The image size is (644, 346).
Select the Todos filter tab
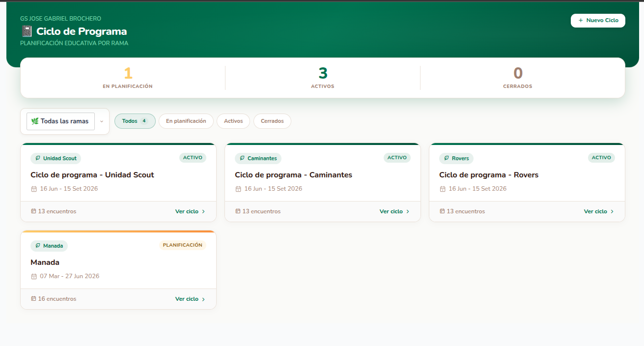[135, 121]
